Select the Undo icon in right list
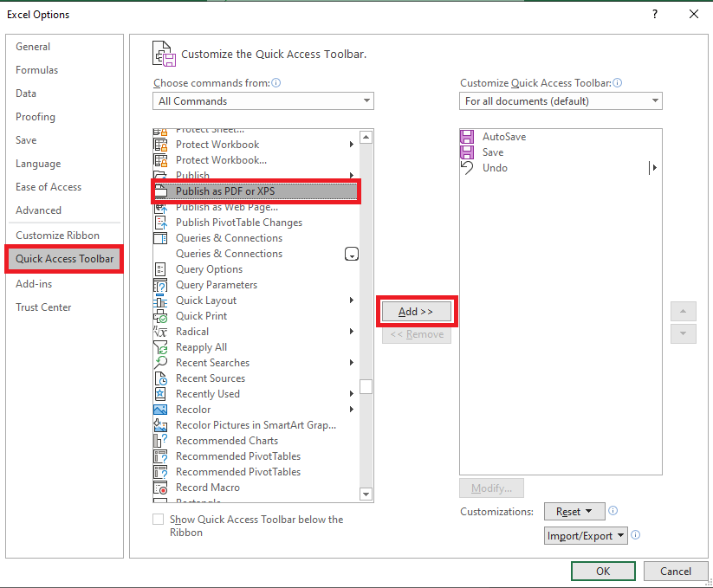 (x=467, y=168)
